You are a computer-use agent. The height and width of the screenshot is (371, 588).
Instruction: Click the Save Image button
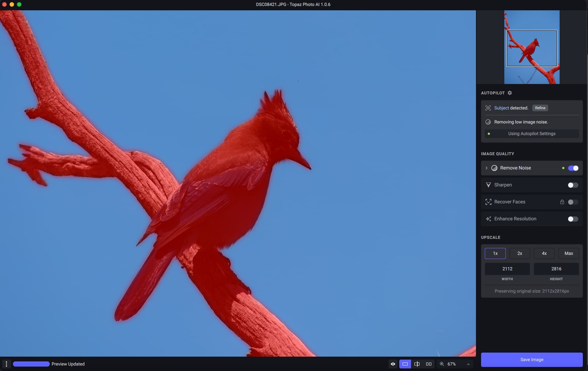[x=532, y=360]
